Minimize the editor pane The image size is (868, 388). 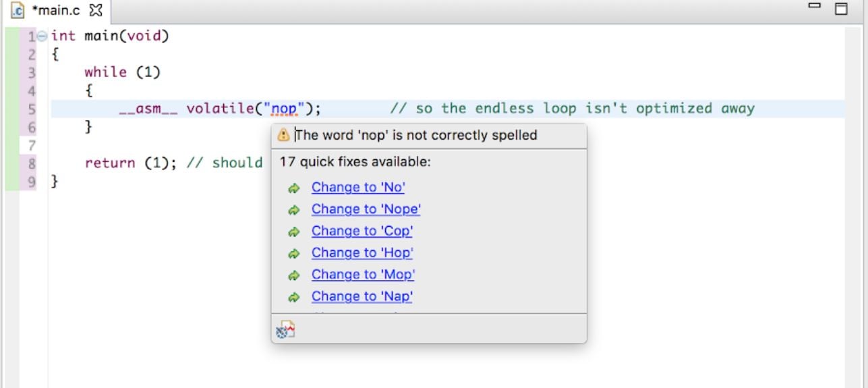(x=815, y=7)
